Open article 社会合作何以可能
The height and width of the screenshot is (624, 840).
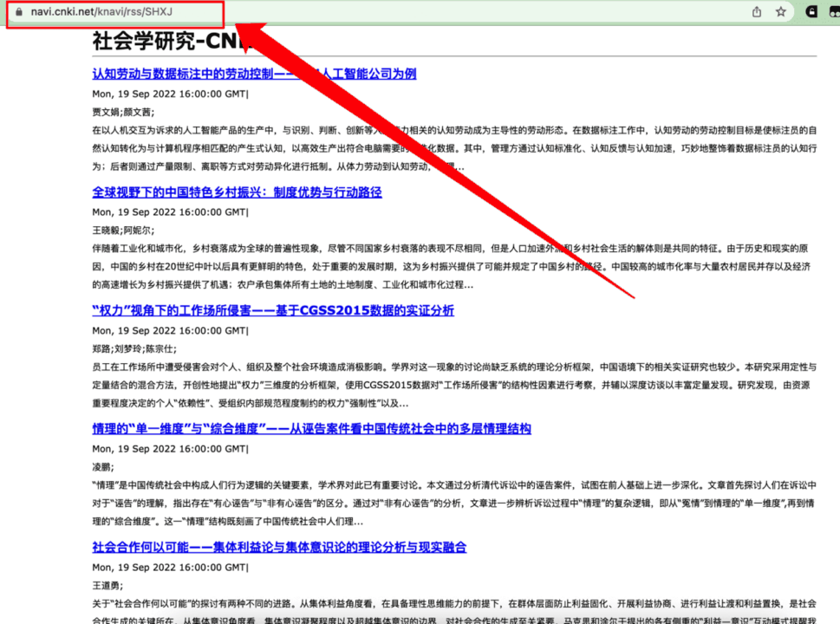279,547
